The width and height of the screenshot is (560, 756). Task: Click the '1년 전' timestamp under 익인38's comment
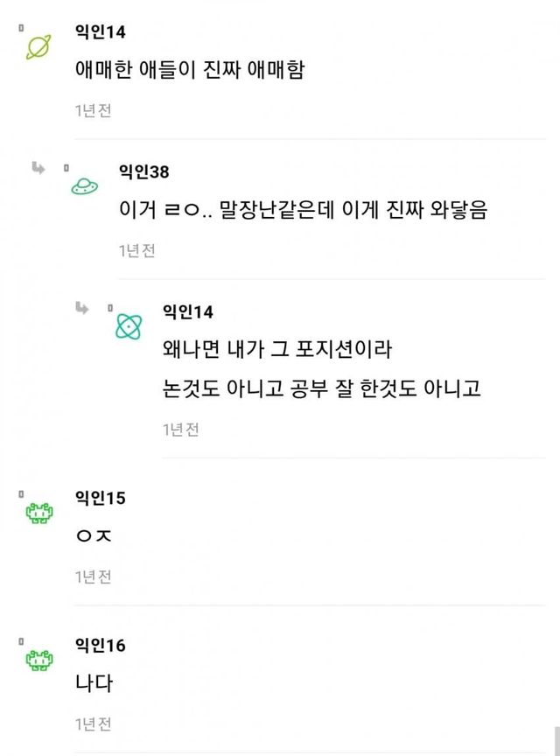(x=137, y=251)
